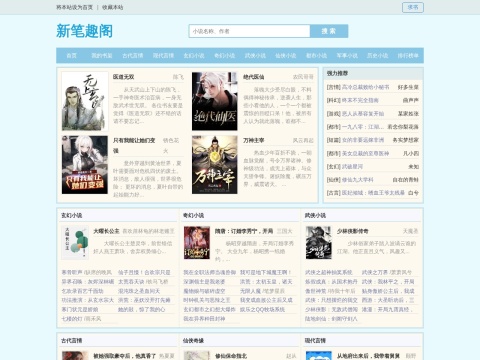Click the 搜索 search button
Viewport: 480px width, 360px height.
click(329, 31)
